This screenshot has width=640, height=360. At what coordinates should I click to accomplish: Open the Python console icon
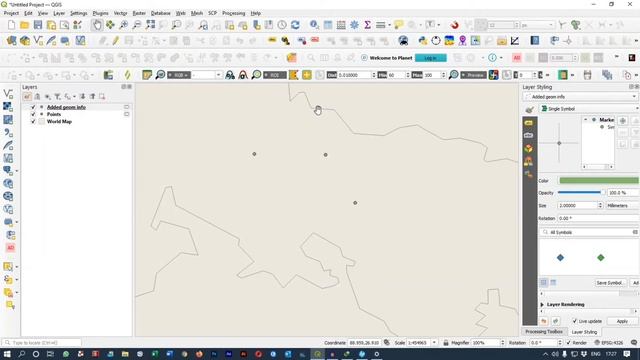(422, 40)
